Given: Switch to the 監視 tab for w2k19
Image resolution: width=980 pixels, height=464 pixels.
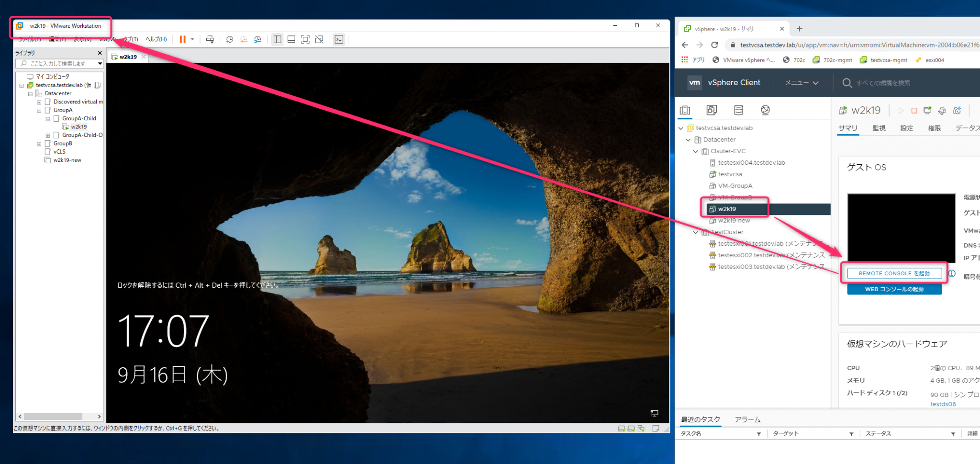Looking at the screenshot, I should tap(879, 128).
